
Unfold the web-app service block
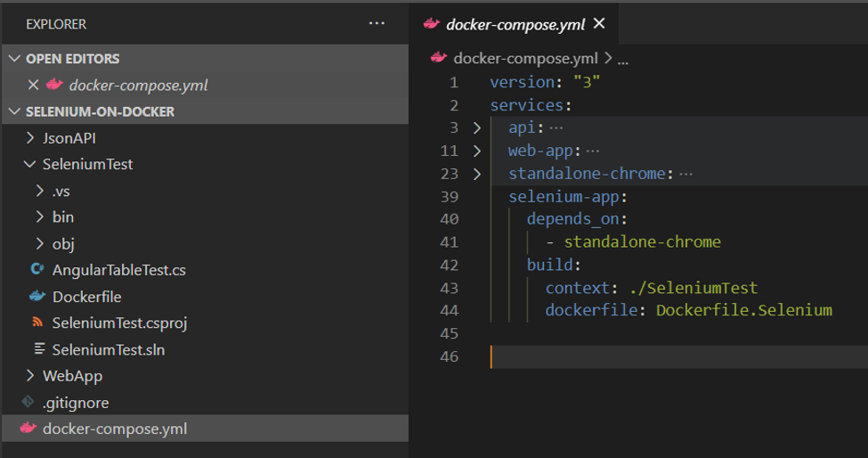pos(477,151)
